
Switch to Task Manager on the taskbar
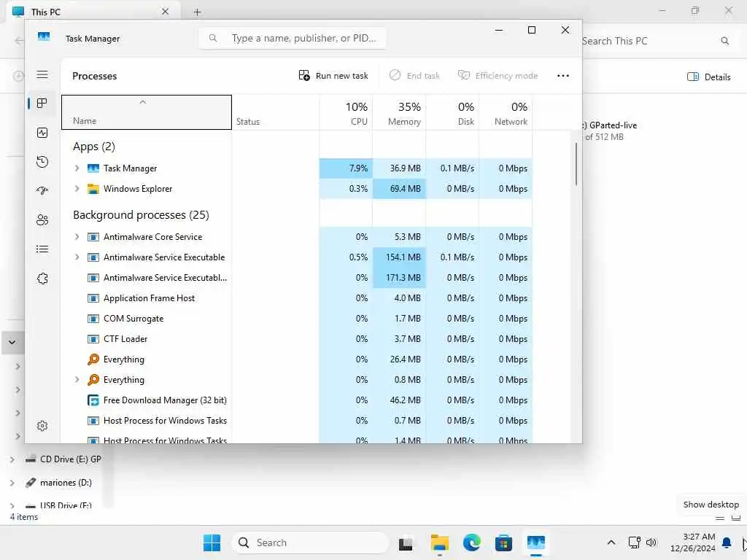[536, 542]
